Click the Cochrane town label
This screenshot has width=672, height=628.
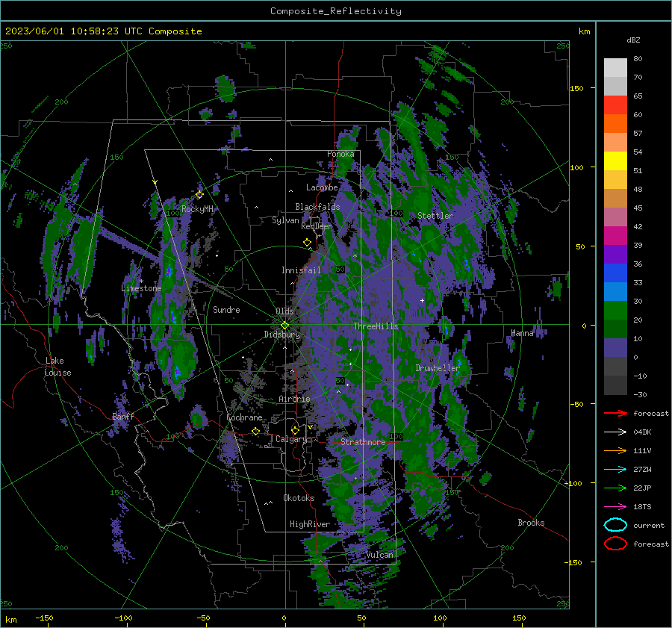pos(244,417)
